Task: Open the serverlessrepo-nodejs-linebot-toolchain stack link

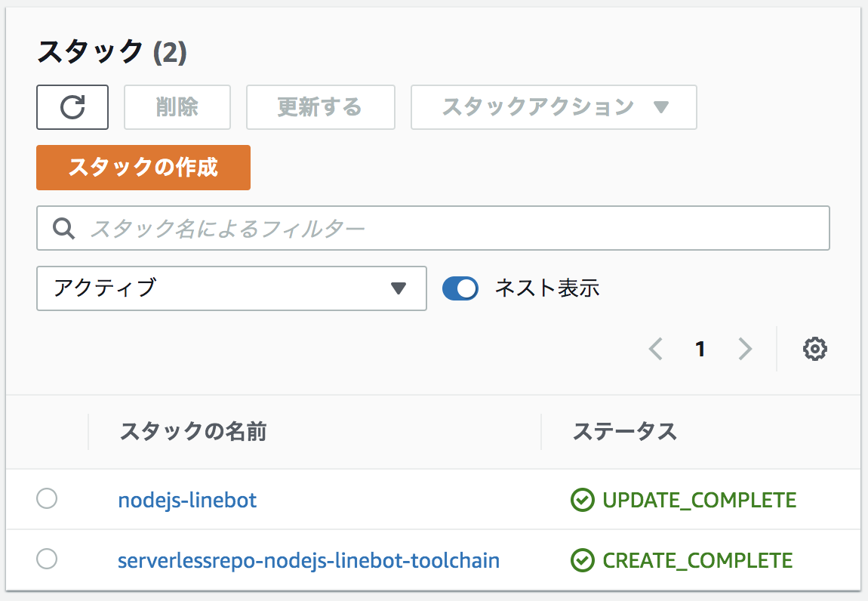Action: (309, 561)
